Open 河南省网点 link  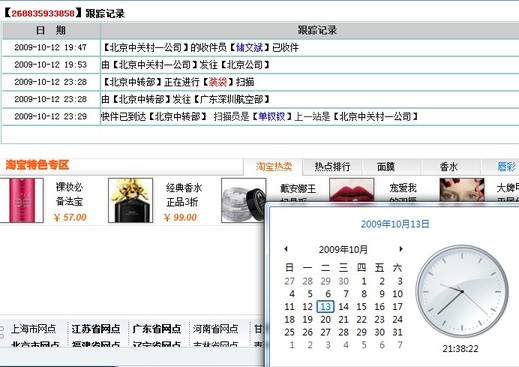point(216,329)
